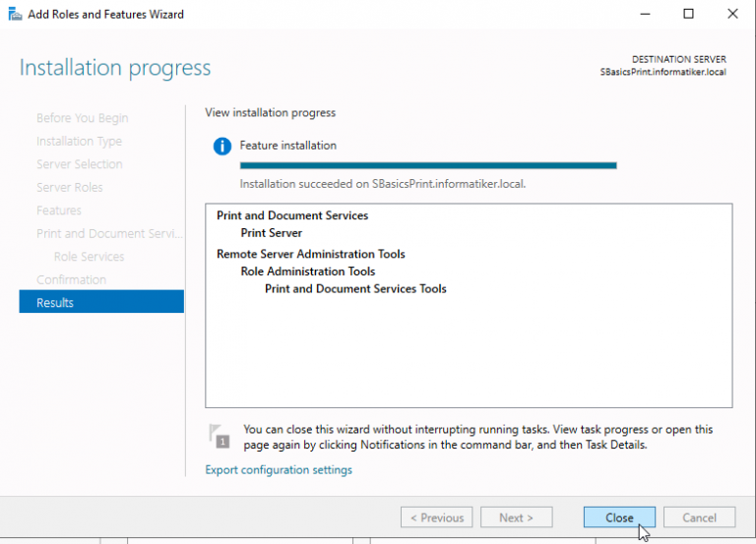756x544 pixels.
Task: Click the 'Add Roles and Features Wizard' title
Action: pyautogui.click(x=105, y=15)
